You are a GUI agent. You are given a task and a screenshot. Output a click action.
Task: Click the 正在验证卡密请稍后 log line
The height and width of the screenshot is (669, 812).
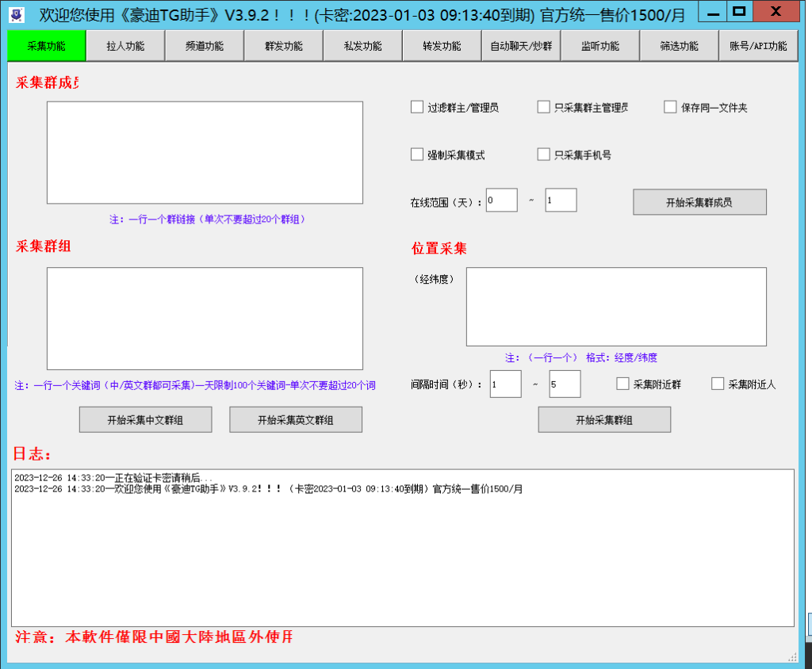click(x=113, y=478)
